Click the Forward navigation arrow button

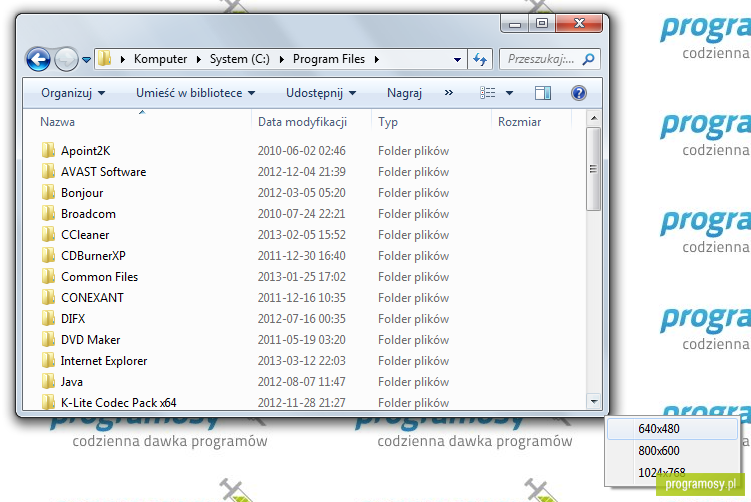point(66,59)
